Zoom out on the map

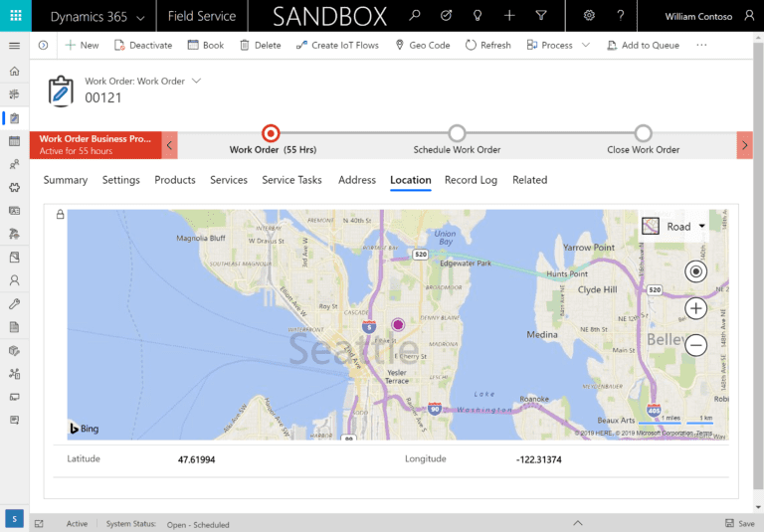coord(695,345)
